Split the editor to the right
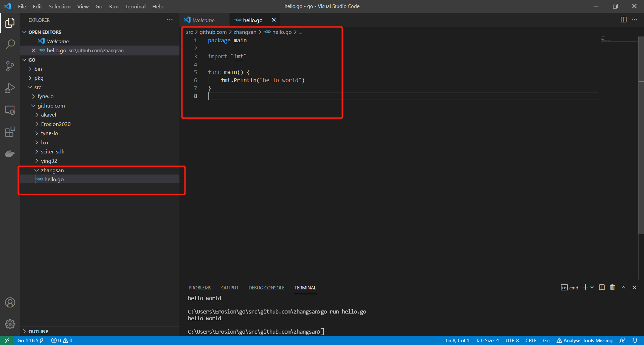644x345 pixels. tap(624, 20)
